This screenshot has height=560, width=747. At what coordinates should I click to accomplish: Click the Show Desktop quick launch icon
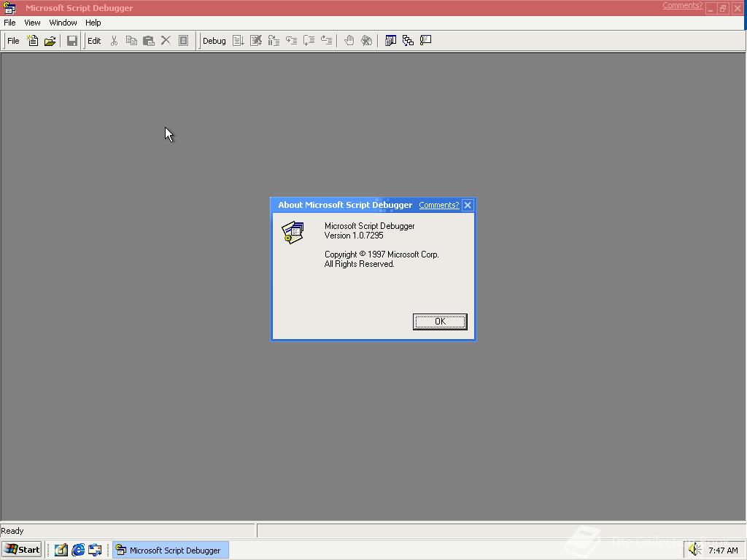(x=61, y=550)
